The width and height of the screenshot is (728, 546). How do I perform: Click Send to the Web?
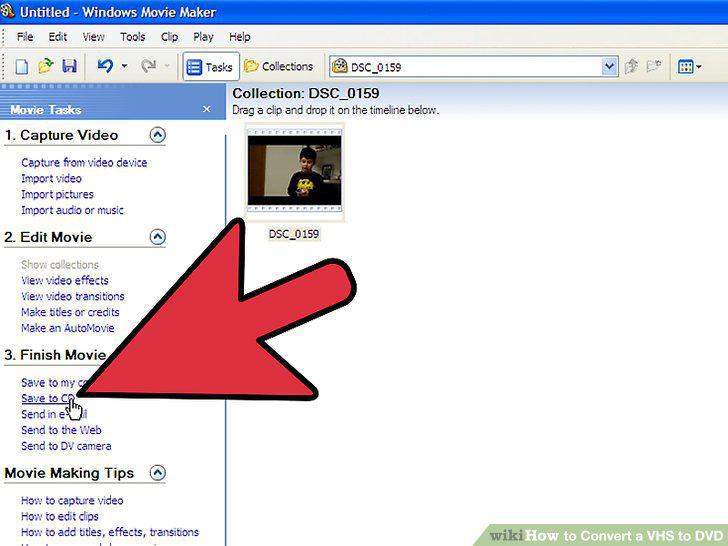point(61,430)
